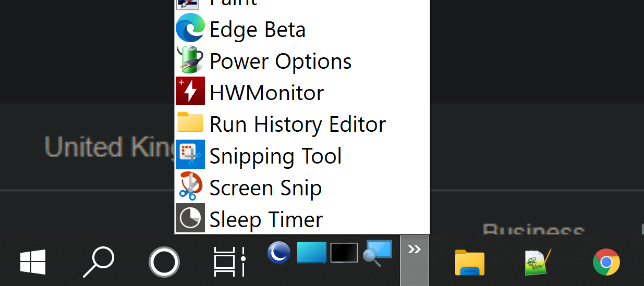Launch Snipping Tool from the list
The width and height of the screenshot is (644, 286).
point(302,156)
